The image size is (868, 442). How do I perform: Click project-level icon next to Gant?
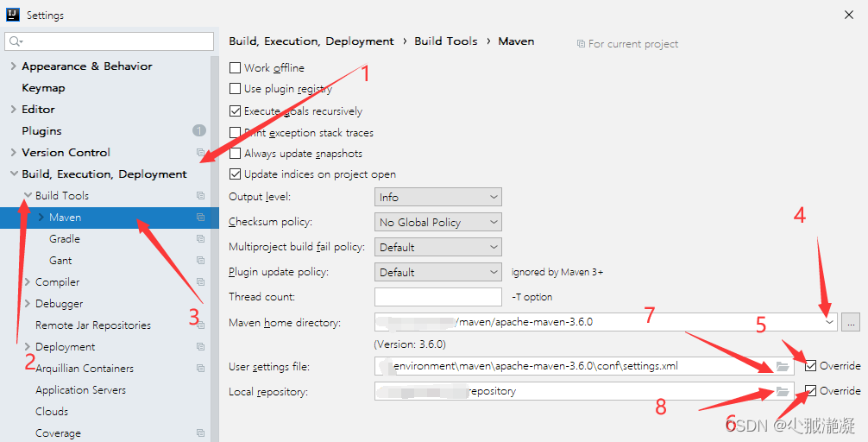click(x=200, y=261)
